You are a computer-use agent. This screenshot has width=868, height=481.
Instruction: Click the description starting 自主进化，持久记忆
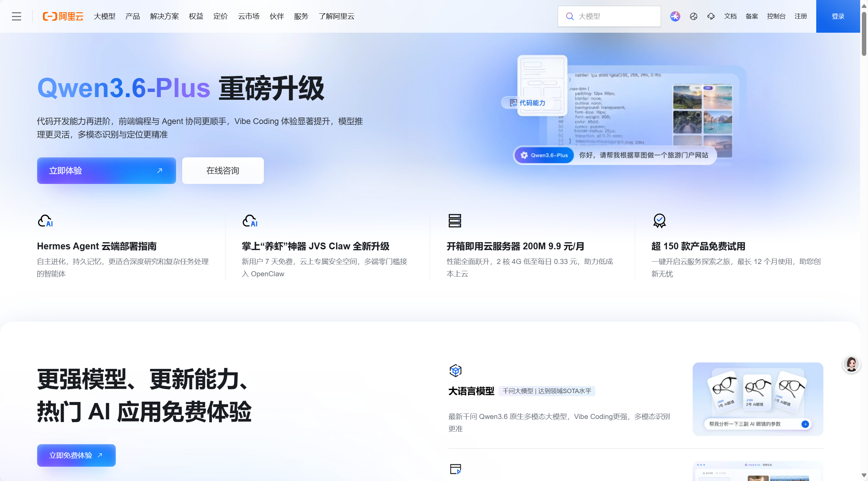(123, 267)
